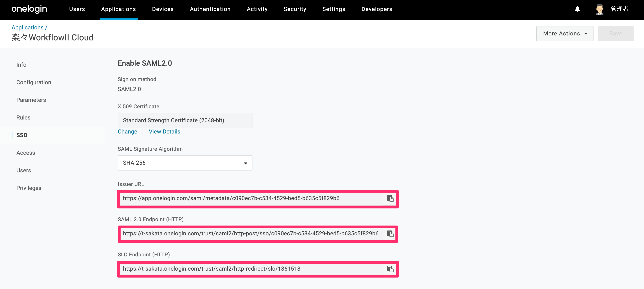Switch to the Users sidebar tab

pos(23,170)
